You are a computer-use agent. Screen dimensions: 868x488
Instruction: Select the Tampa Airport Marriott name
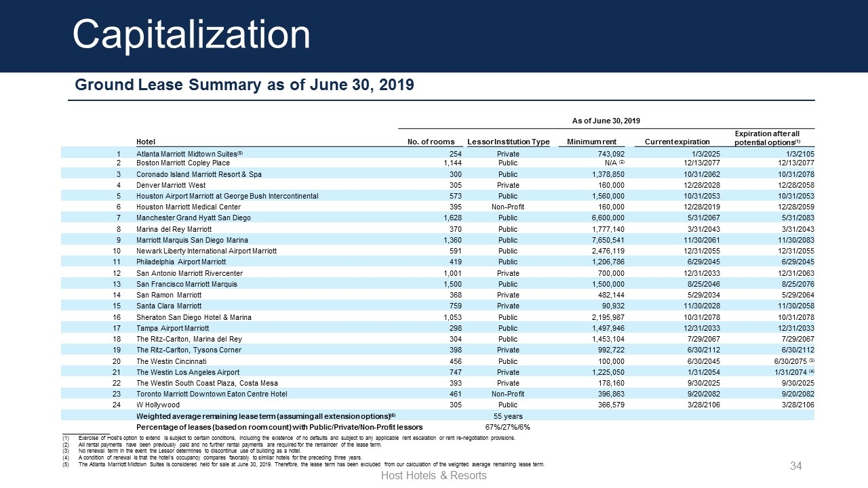(172, 328)
